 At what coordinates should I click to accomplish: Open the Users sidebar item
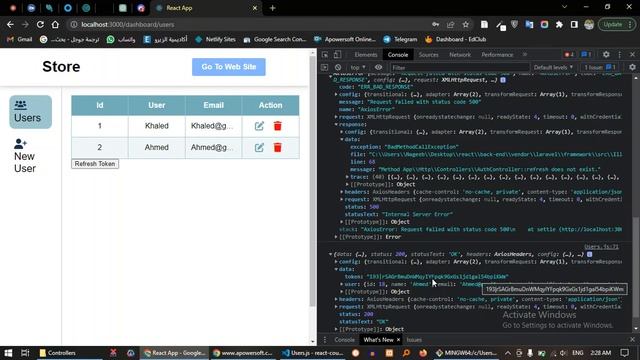point(31,112)
